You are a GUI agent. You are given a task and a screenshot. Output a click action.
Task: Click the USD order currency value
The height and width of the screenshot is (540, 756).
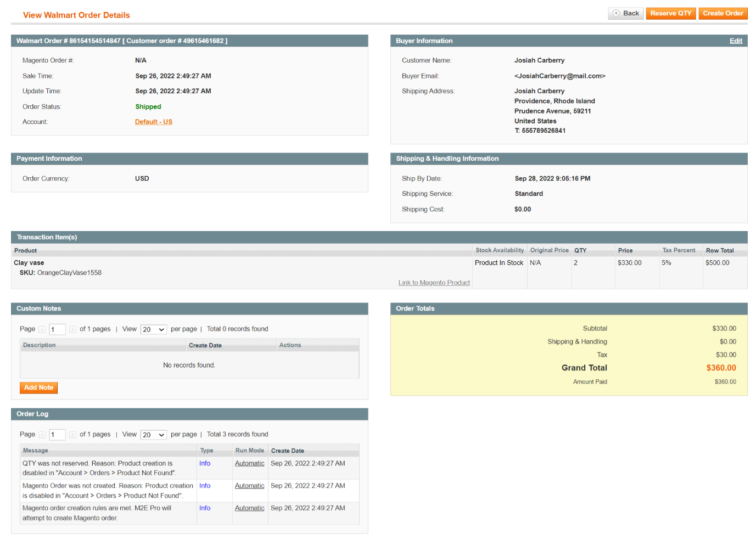[x=142, y=178]
